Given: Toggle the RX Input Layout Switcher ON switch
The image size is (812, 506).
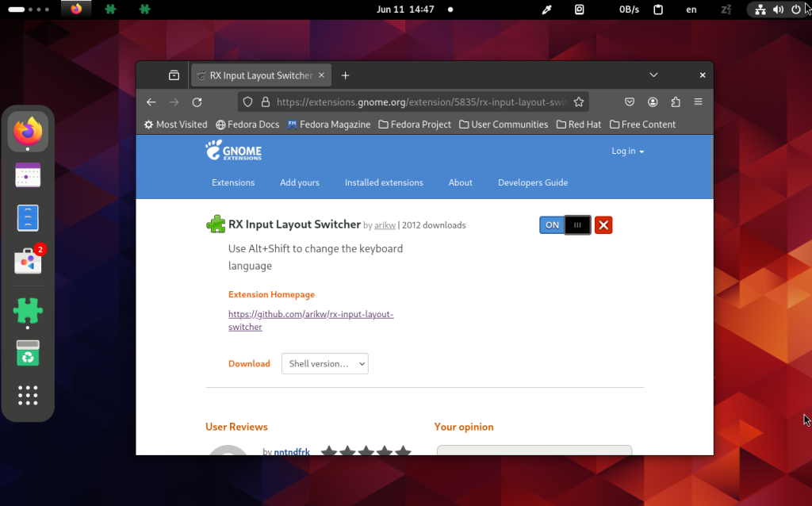Looking at the screenshot, I should tap(565, 225).
